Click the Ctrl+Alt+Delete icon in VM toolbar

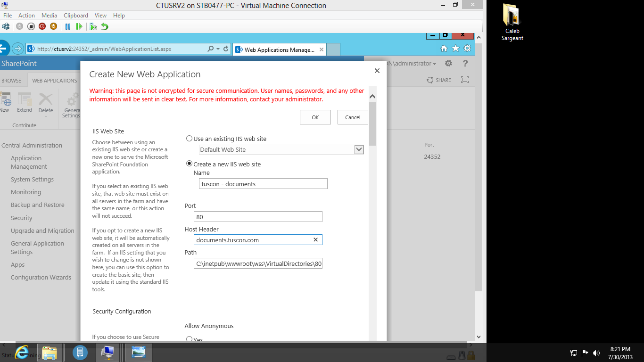point(6,26)
